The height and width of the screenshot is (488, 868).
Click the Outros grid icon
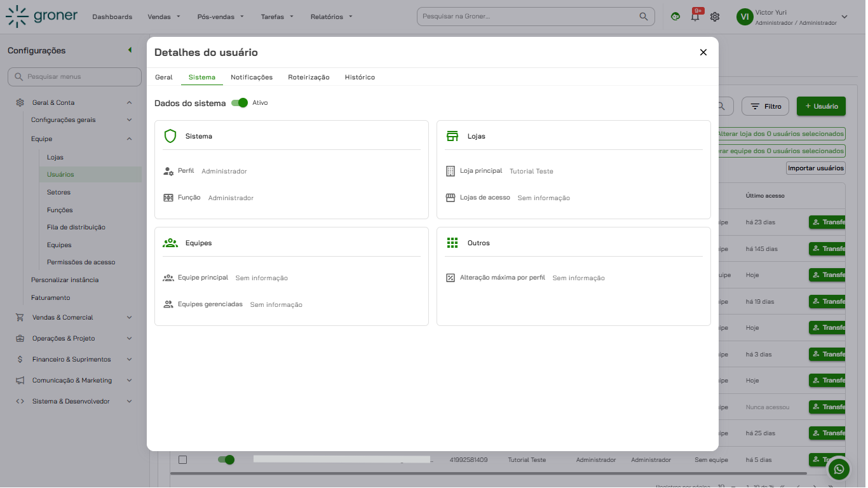(x=452, y=243)
